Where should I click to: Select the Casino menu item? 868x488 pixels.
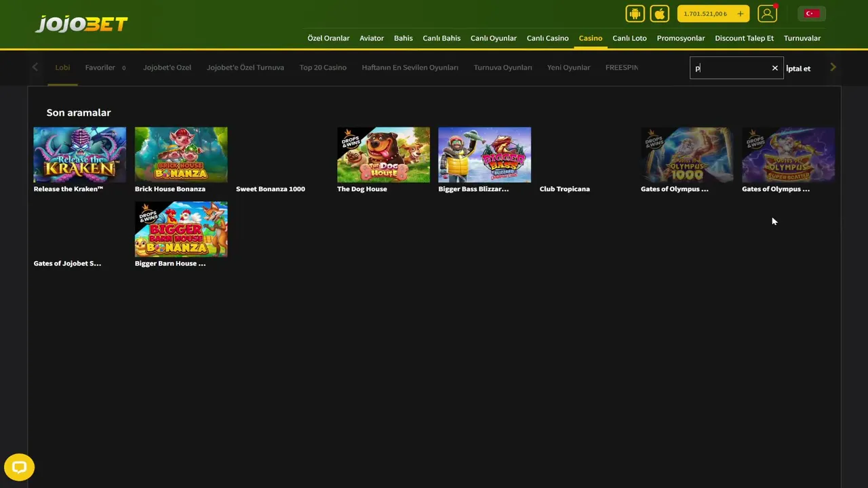pyautogui.click(x=591, y=38)
